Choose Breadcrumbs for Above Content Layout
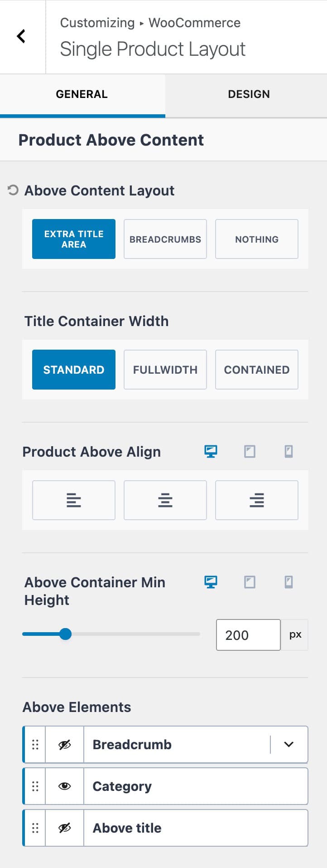 [165, 239]
